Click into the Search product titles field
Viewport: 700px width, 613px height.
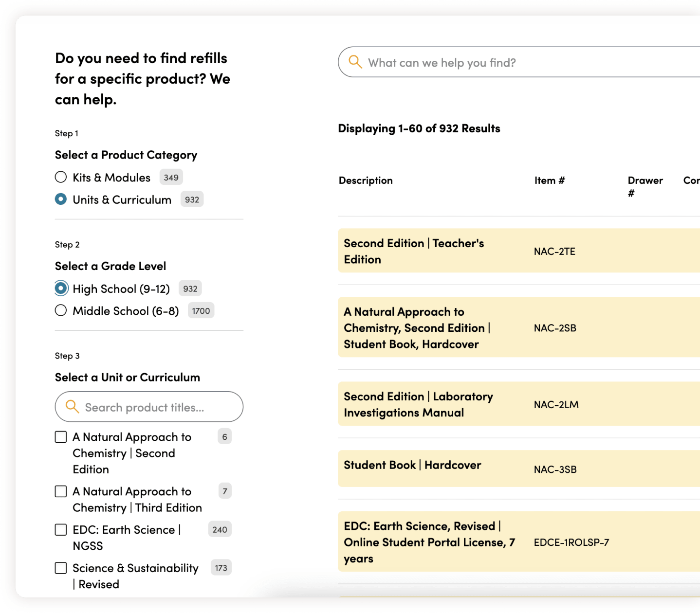[156, 407]
